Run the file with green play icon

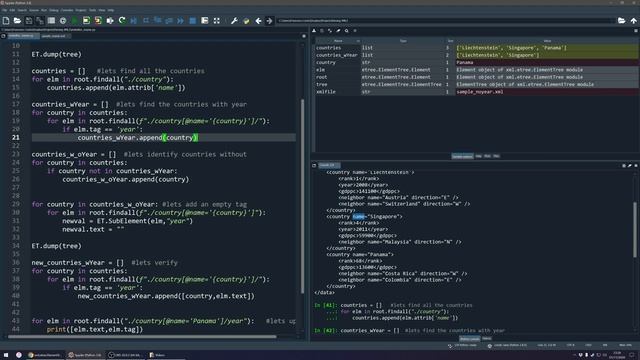pos(75,20)
